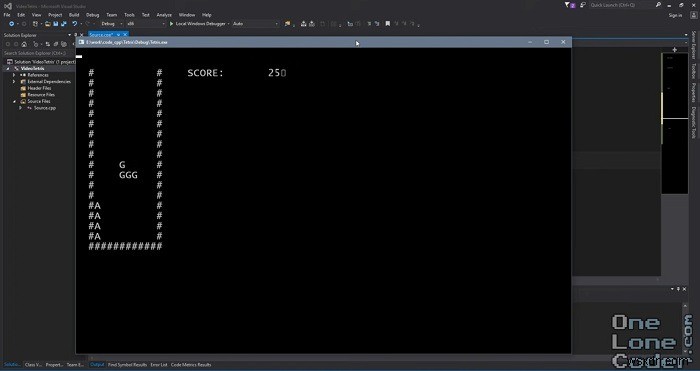
Task: Click the Save All toolbar icon
Action: pos(63,24)
